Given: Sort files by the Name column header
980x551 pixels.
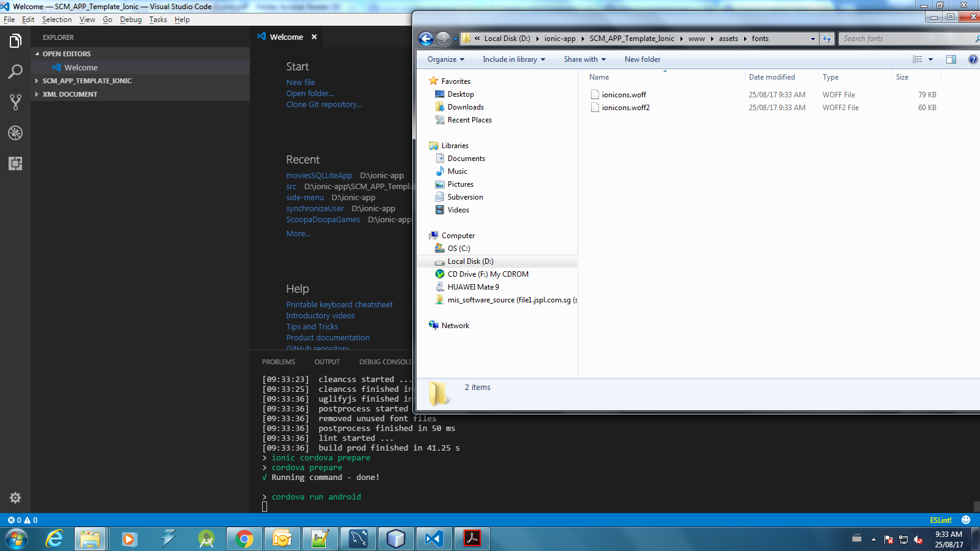Looking at the screenshot, I should [x=665, y=77].
